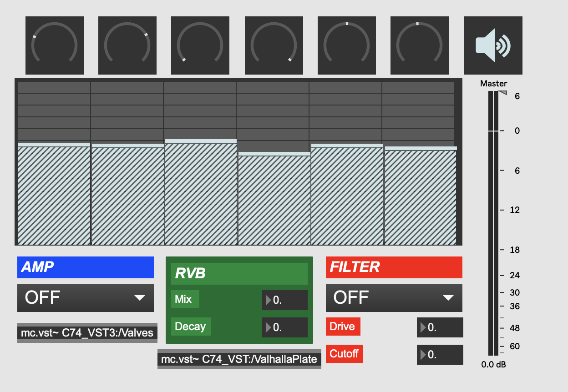Click the fourth multislider bar column

tap(274, 200)
